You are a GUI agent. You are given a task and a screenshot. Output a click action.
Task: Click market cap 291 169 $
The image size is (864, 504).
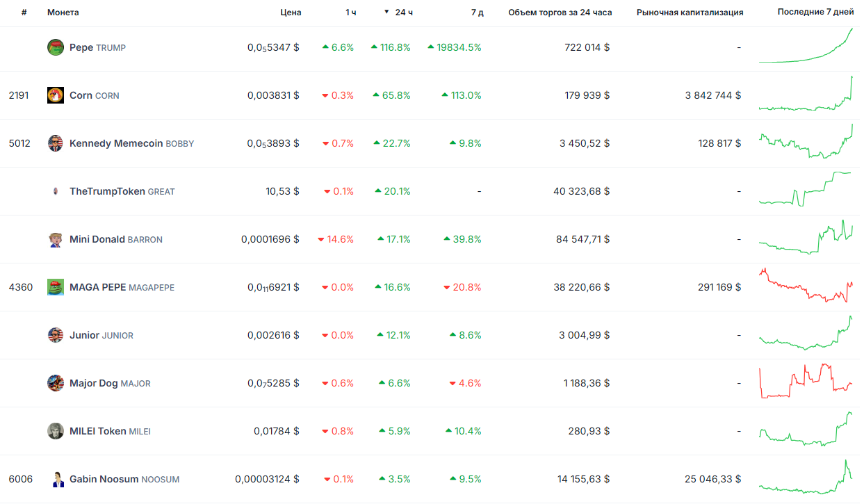719,287
